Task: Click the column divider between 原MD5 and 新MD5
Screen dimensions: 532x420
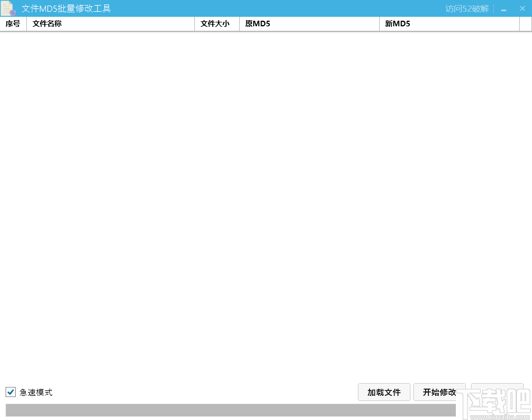Action: tap(379, 24)
